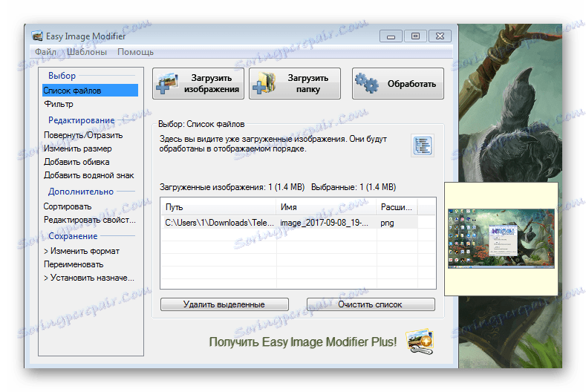The height and width of the screenshot is (392, 586).
Task: Open Добавить водяной знак option
Action: pos(88,175)
